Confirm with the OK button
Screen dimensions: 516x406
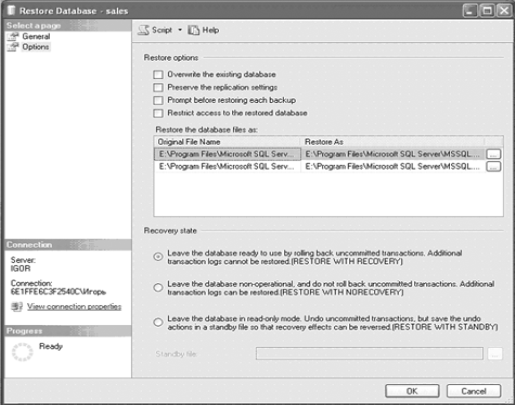(x=412, y=391)
